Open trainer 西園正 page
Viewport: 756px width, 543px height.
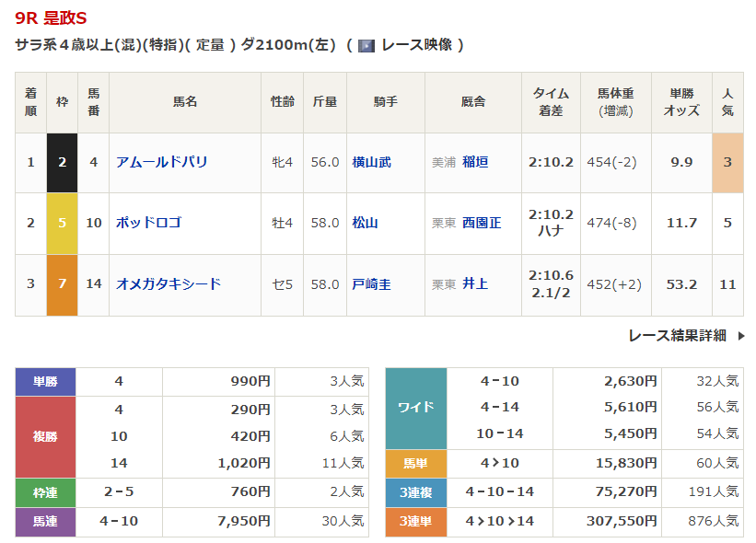(x=482, y=223)
